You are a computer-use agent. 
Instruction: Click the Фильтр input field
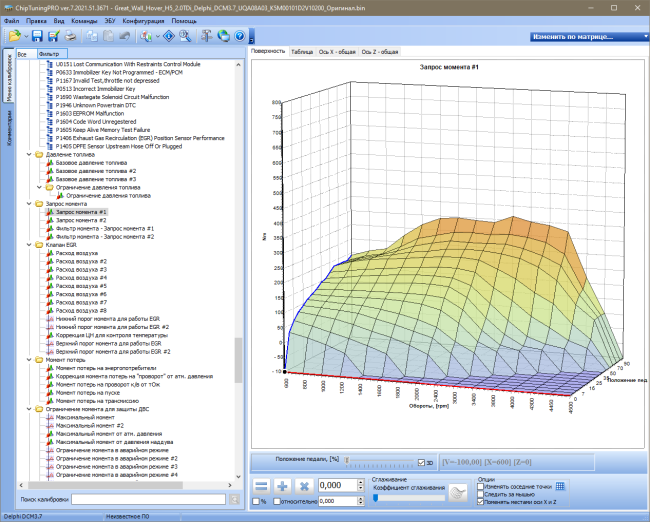(x=52, y=54)
